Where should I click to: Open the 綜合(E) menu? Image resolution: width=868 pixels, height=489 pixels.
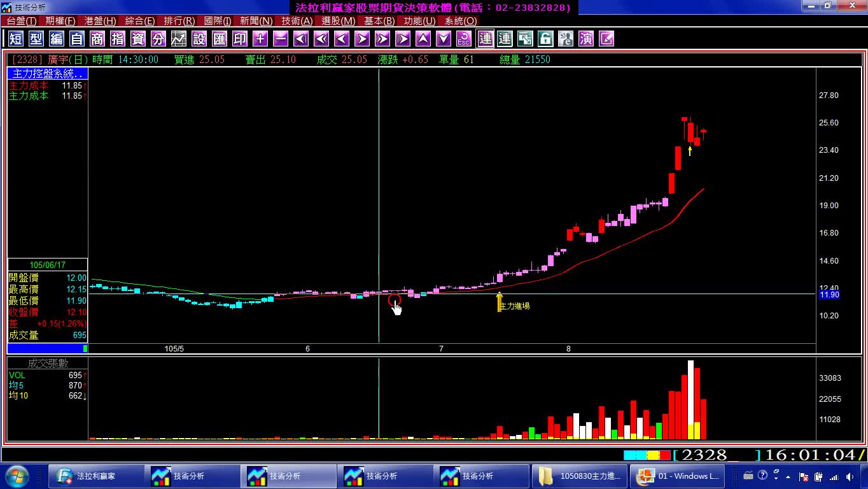(x=140, y=21)
